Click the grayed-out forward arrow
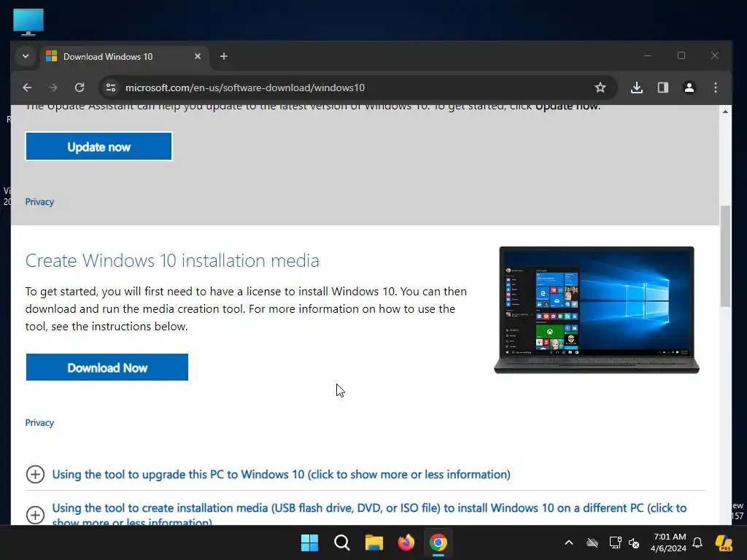Screen dimensions: 747x560 pyautogui.click(x=53, y=87)
